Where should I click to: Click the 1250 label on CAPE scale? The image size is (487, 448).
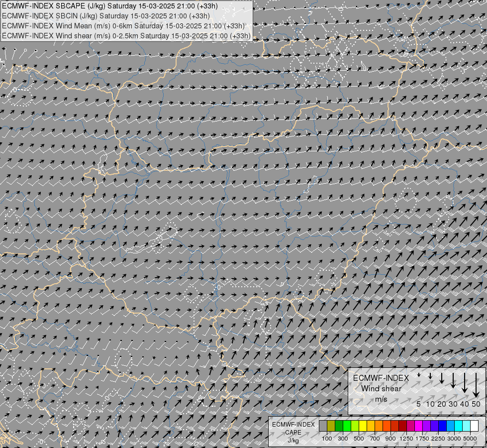click(406, 439)
